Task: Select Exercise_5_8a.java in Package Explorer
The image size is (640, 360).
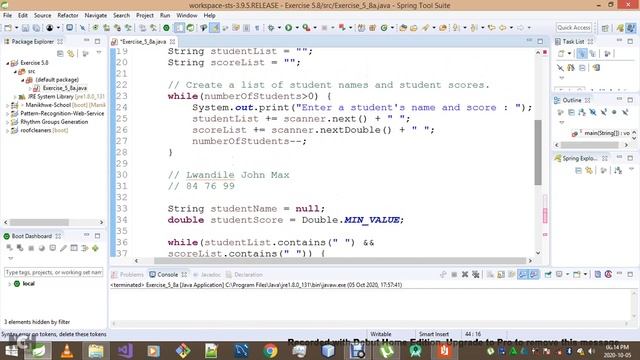Action: [64, 88]
